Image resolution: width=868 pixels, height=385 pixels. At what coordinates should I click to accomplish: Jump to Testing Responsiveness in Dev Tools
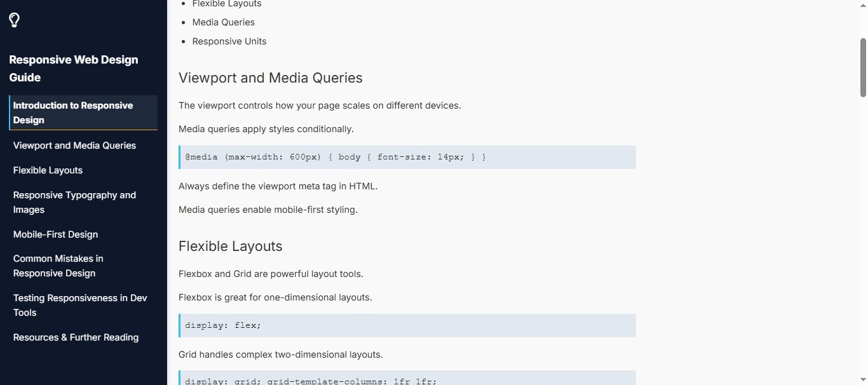coord(80,305)
